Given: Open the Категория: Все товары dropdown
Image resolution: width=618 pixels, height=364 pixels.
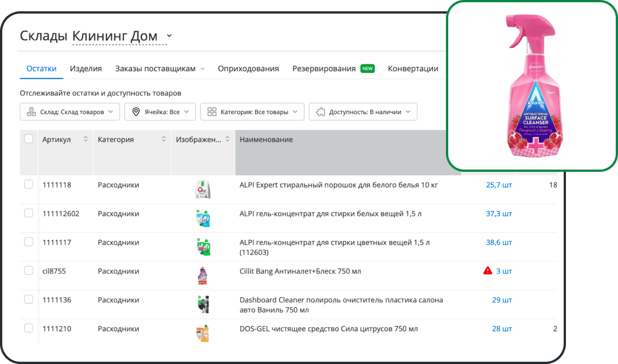Looking at the screenshot, I should point(252,112).
